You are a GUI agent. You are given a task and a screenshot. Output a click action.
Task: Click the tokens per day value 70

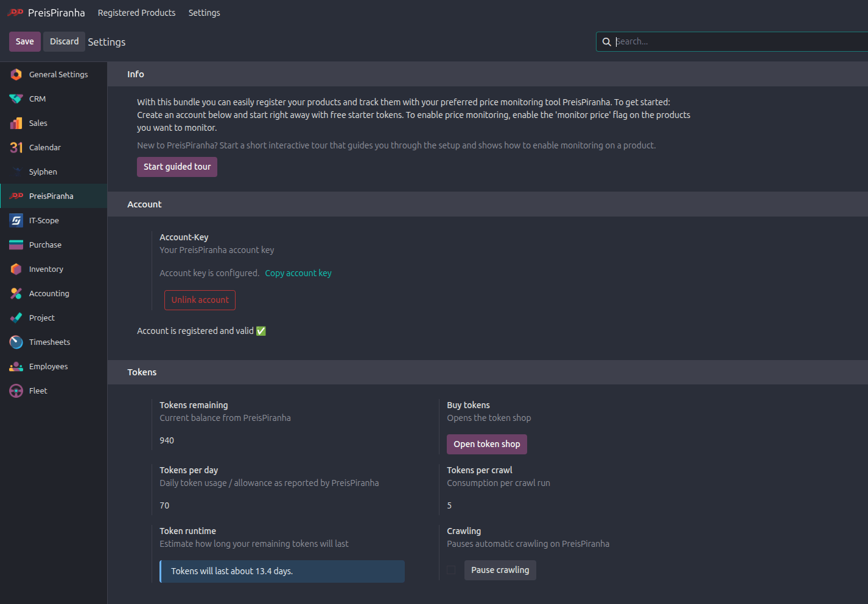click(x=164, y=505)
